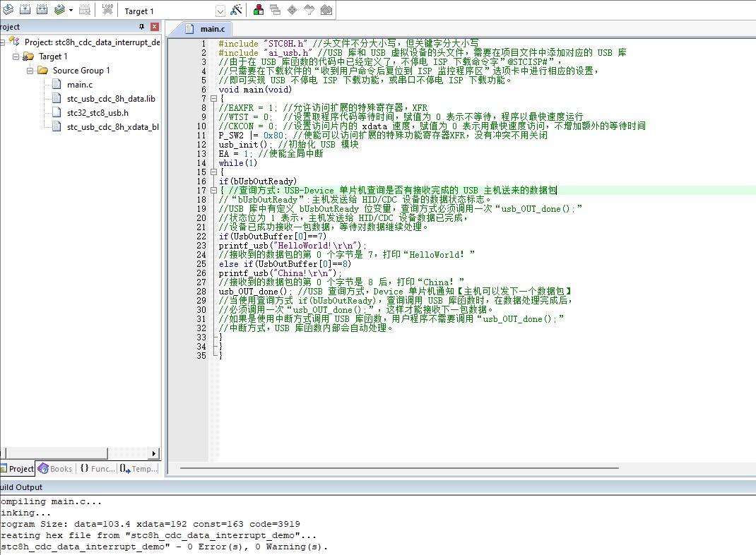Viewport: 756px width, 555px height.
Task: Click the "compiling main.c..." output line
Action: tap(51, 501)
